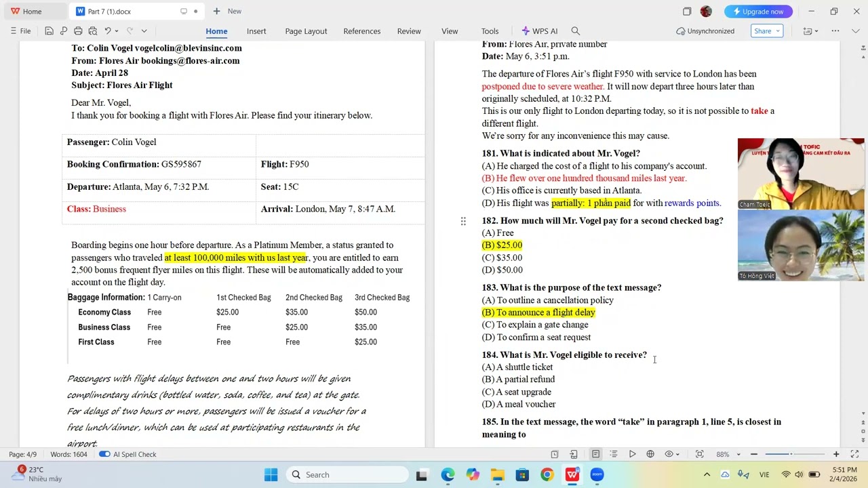Image resolution: width=868 pixels, height=488 pixels.
Task: Click the window multitask icon beside avatar
Action: click(687, 12)
